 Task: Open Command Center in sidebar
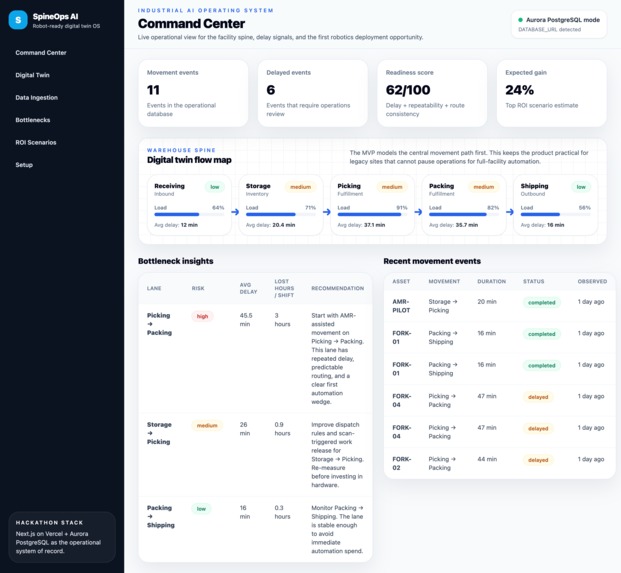click(x=41, y=53)
